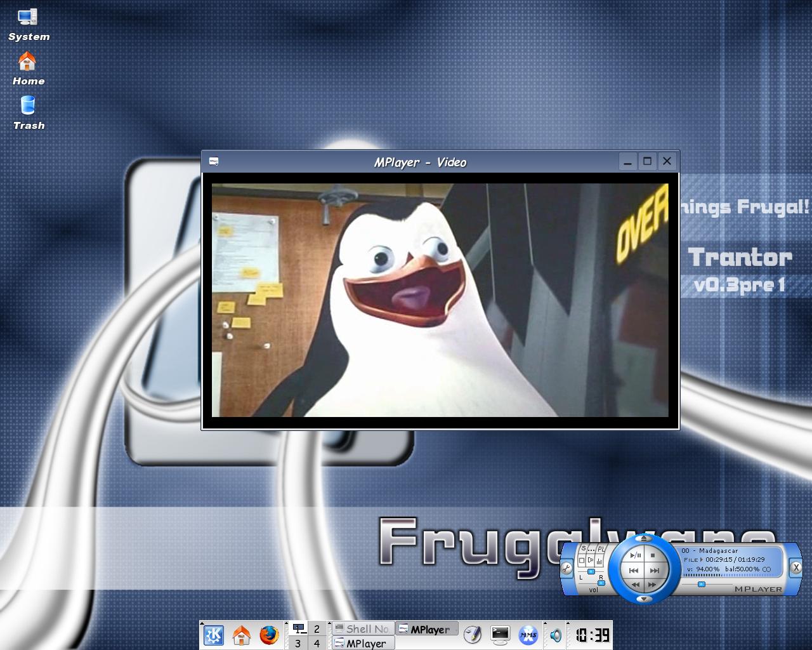Switch to virtual desktop 1

pos(298,628)
